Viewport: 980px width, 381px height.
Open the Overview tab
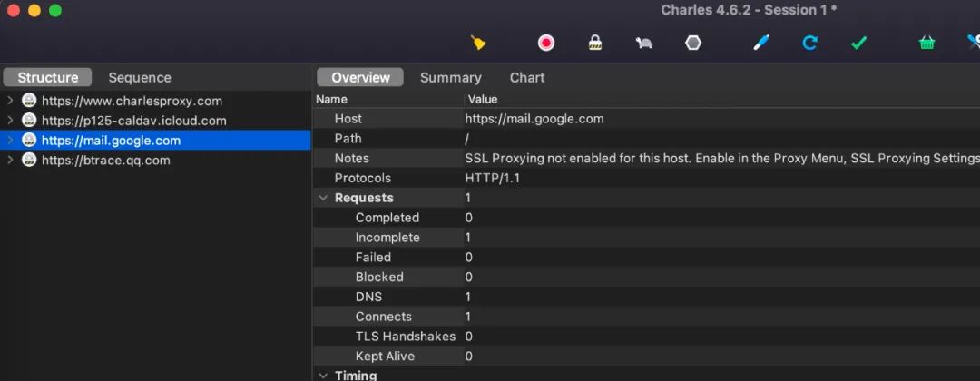[360, 77]
